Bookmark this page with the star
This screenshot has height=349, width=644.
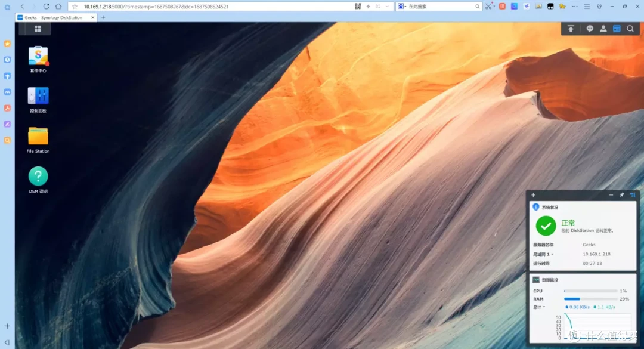pos(75,7)
